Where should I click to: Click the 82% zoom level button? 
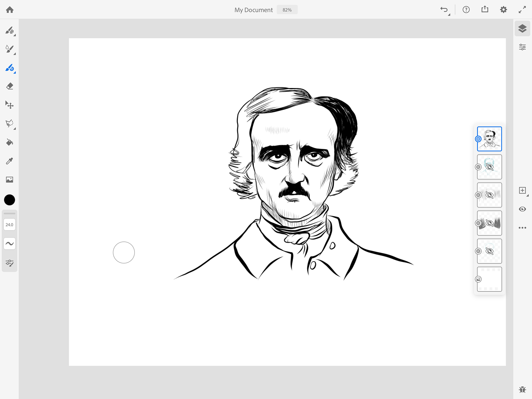tap(287, 10)
